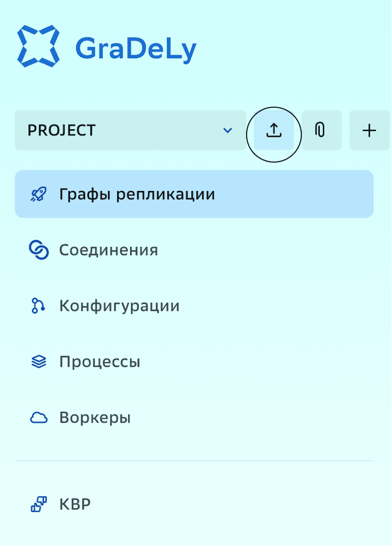This screenshot has width=392, height=546.
Task: Click the GraDeLy title link
Action: pyautogui.click(x=136, y=47)
